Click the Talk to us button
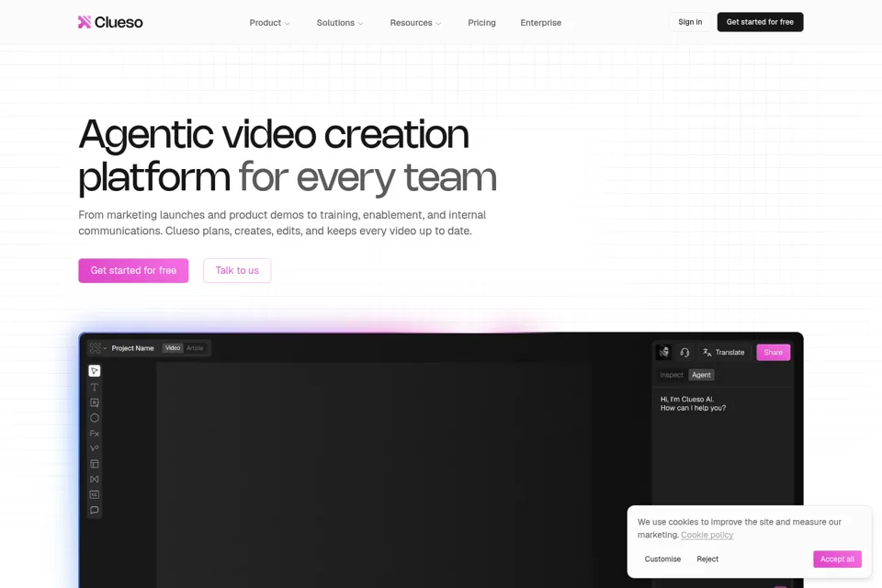The height and width of the screenshot is (588, 882). [x=237, y=271]
